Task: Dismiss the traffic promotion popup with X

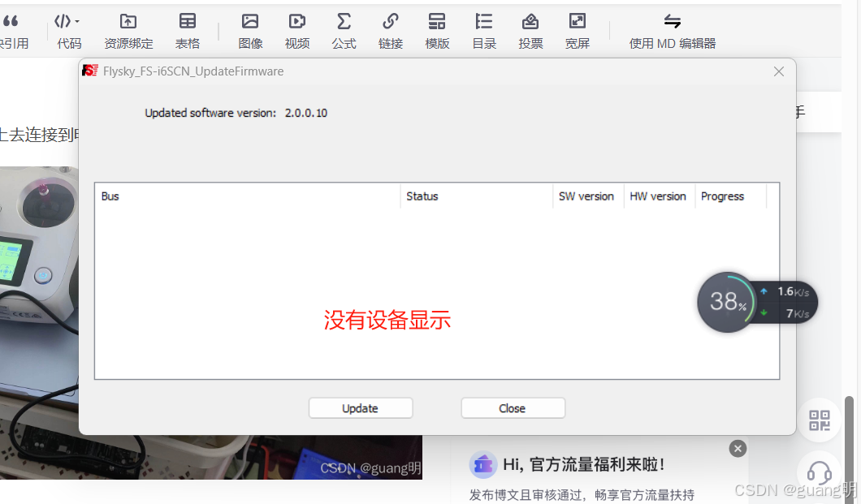Action: point(738,449)
